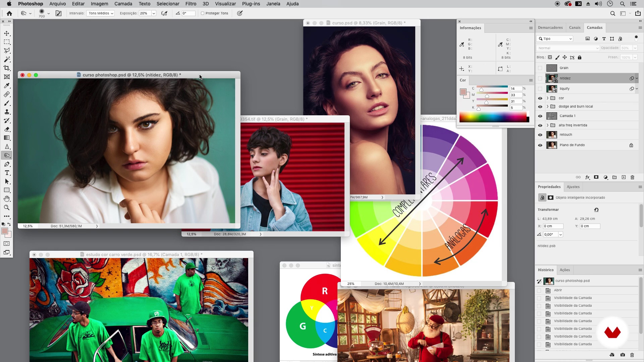Select the Eraser tool

(7, 129)
